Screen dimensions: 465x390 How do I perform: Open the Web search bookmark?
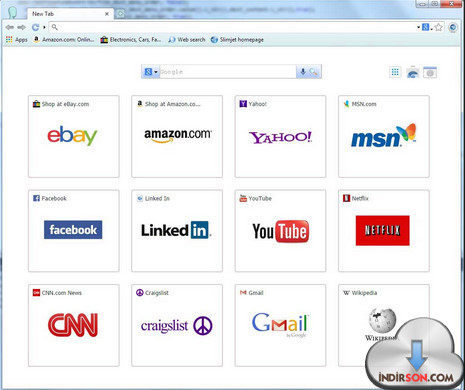(187, 40)
